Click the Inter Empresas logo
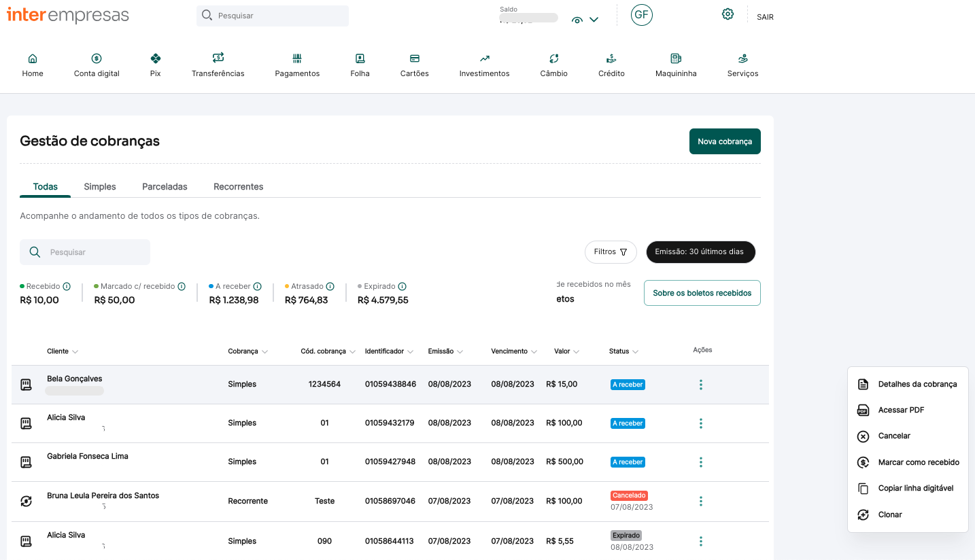Screen dimensions: 975x560 coord(67,15)
